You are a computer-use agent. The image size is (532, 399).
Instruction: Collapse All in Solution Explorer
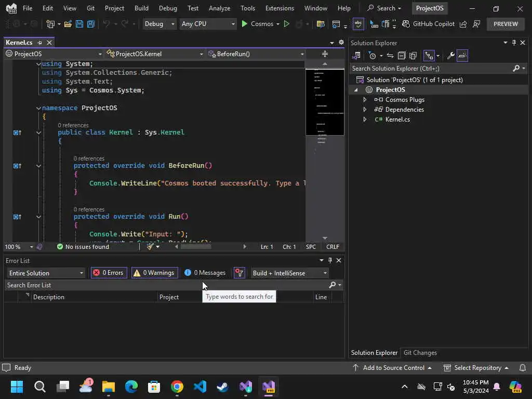402,55
